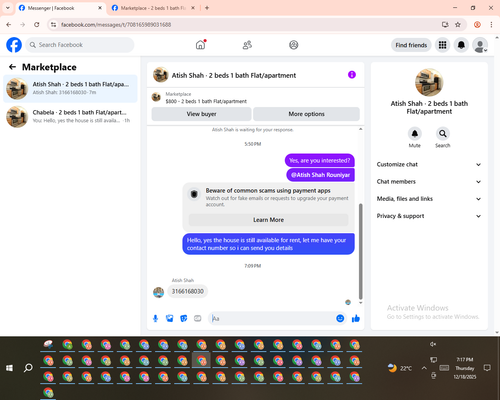The height and width of the screenshot is (400, 500).
Task: Open the Facebook logo home link
Action: click(14, 45)
